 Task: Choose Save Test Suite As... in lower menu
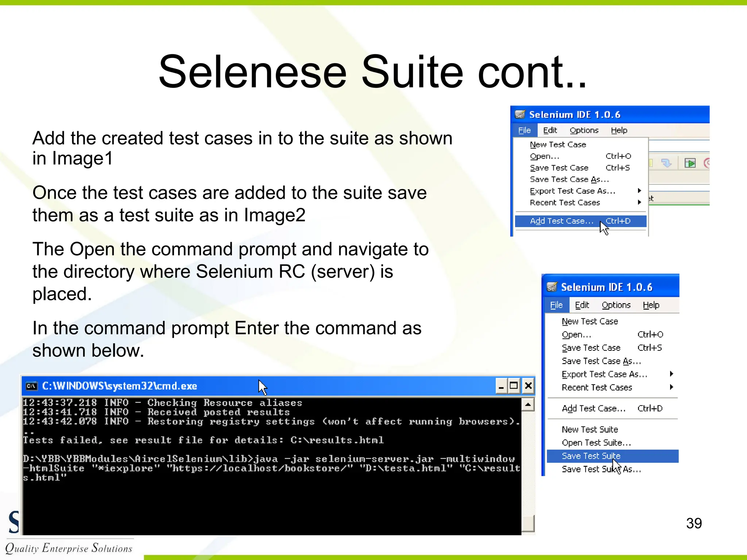coord(613,469)
